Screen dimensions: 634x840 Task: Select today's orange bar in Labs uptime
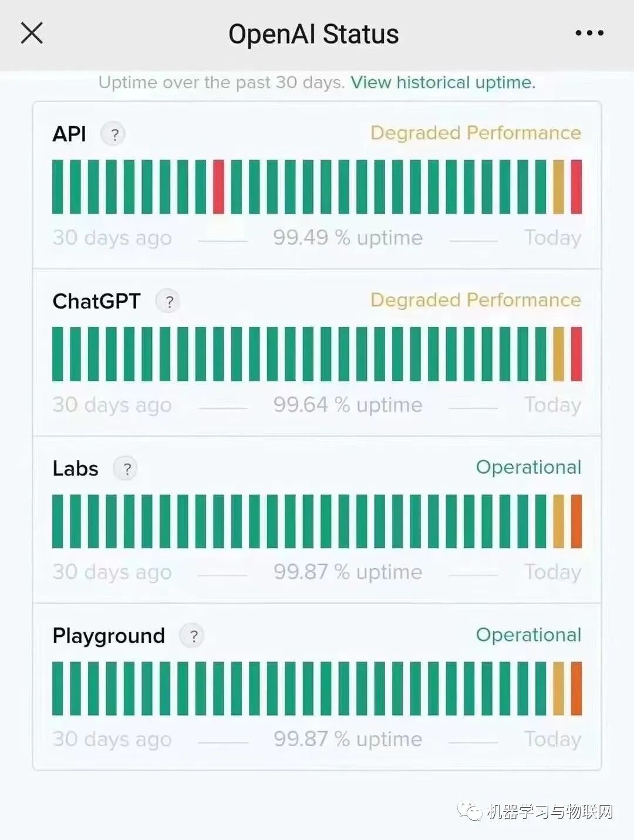click(576, 521)
